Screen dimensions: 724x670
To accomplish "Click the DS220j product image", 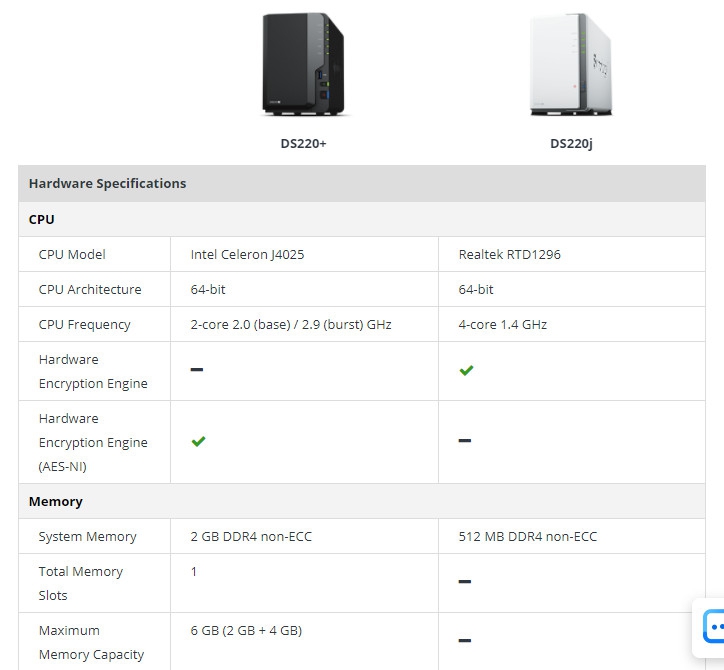I will (571, 64).
